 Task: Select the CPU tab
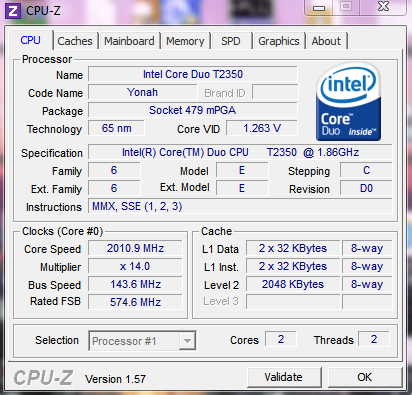pyautogui.click(x=30, y=40)
